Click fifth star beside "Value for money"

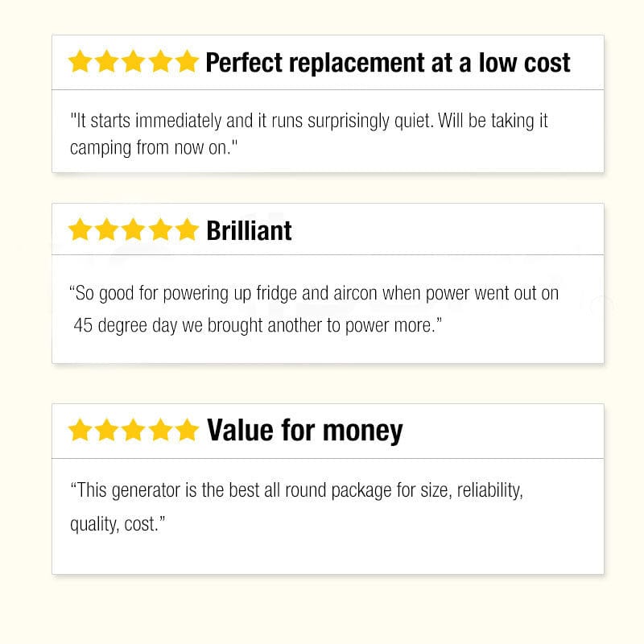pyautogui.click(x=187, y=431)
